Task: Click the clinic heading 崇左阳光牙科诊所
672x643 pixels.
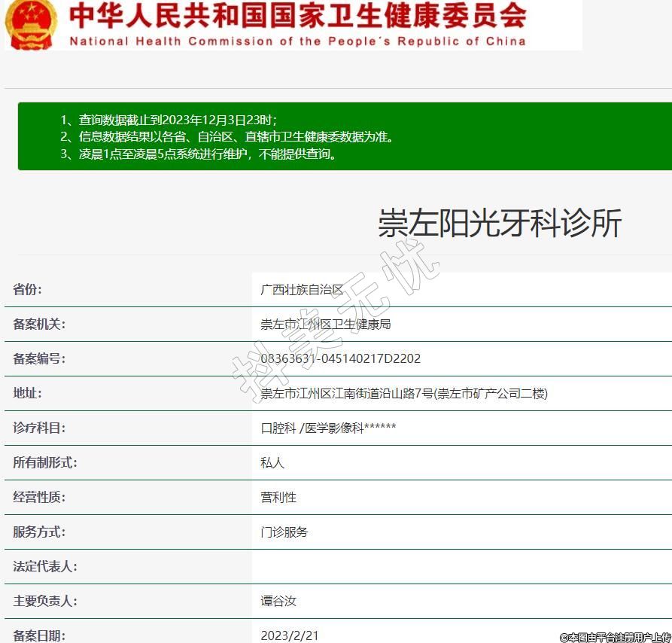Action: (499, 224)
